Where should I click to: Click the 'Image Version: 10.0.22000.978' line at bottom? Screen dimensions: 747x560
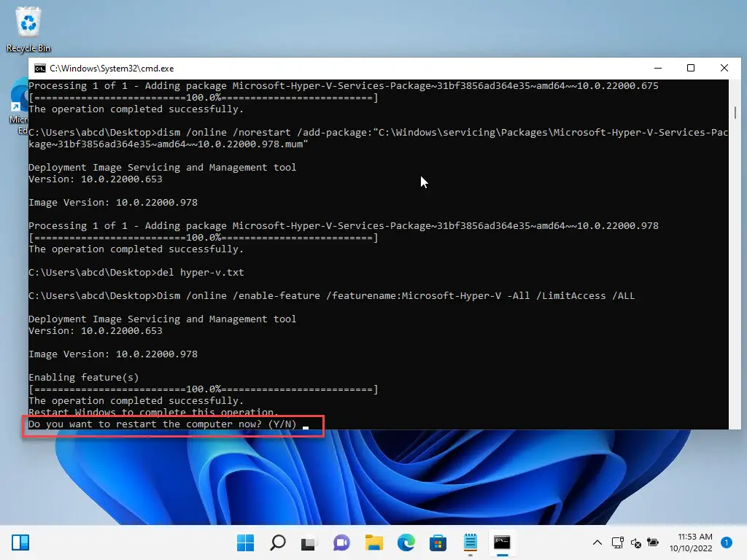113,354
